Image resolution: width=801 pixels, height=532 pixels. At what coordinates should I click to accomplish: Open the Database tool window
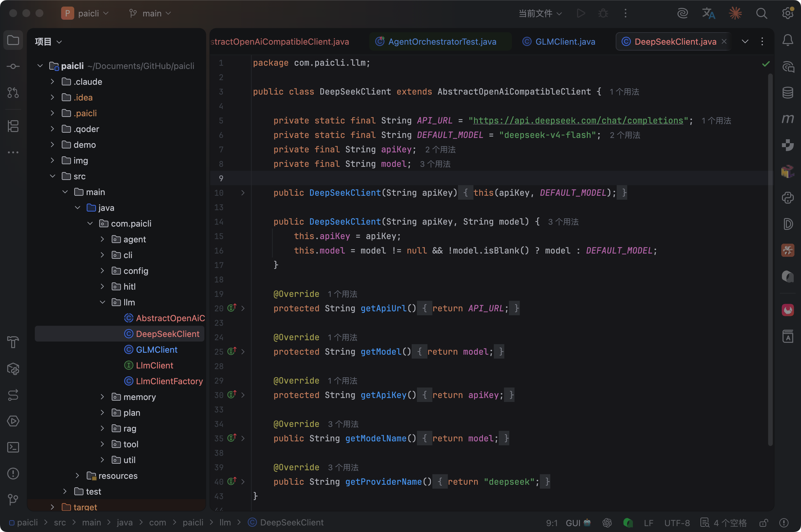[788, 93]
